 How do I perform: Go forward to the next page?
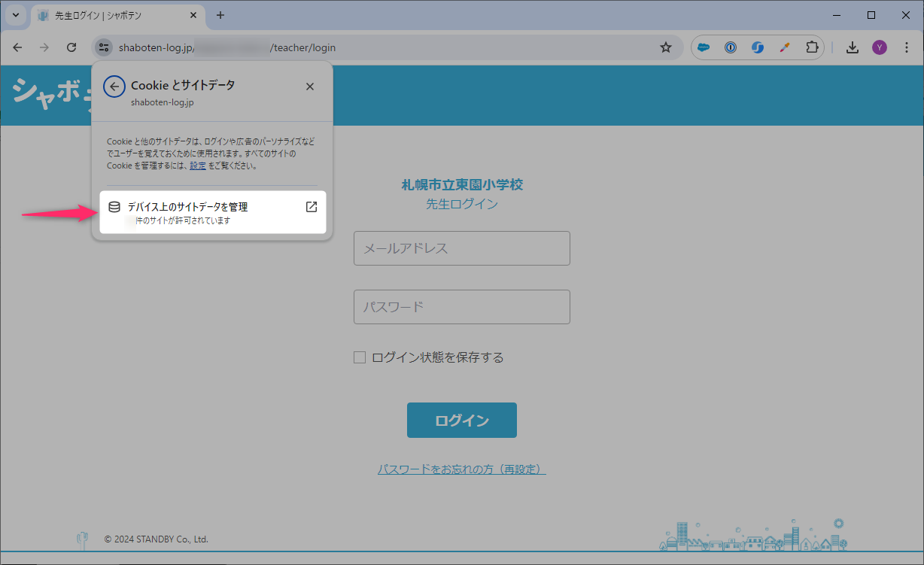pos(44,47)
